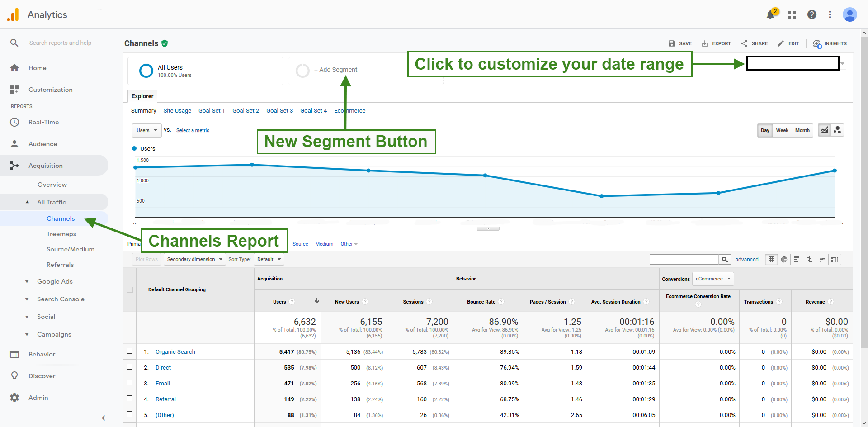Open the Referral channel report link
This screenshot has height=427, width=868.
(x=165, y=399)
